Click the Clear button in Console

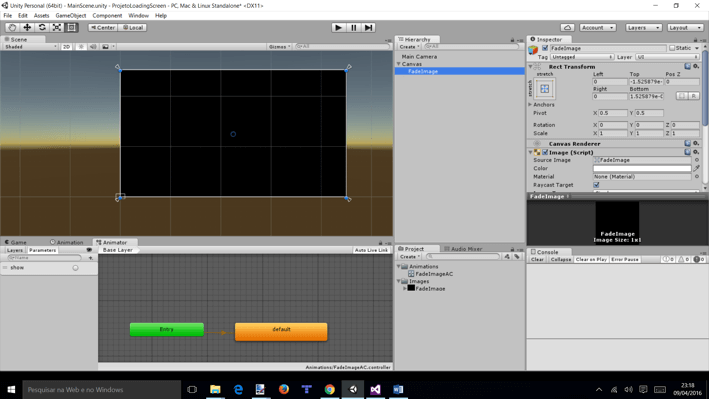tap(537, 260)
